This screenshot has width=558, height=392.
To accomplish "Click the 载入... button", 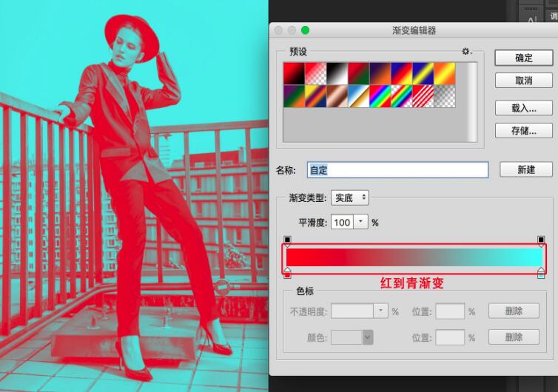I will coord(524,108).
